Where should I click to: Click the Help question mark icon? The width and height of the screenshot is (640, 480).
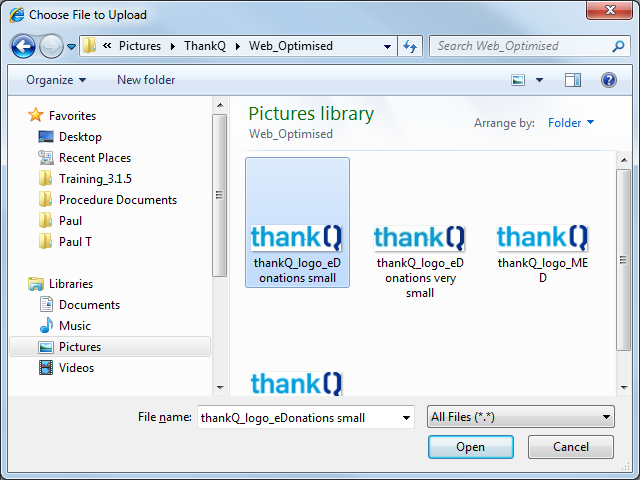coord(608,80)
